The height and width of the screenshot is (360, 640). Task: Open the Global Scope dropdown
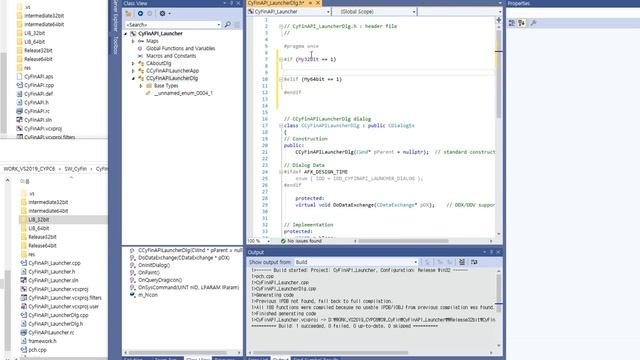point(414,12)
